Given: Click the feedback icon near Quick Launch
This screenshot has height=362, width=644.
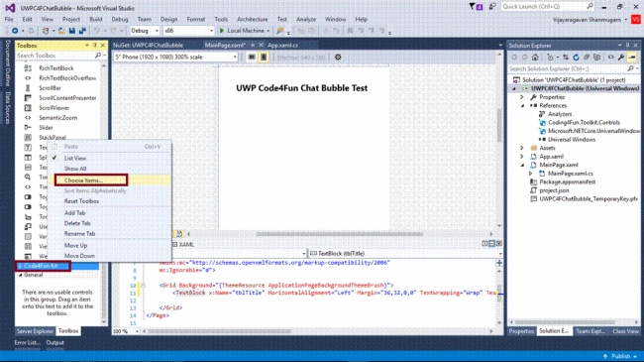Looking at the screenshot, I should pos(492,7).
